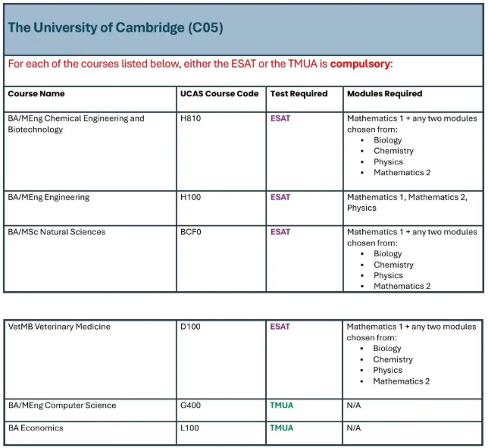Click the heading The University of Cambridge (C05)

[115, 28]
